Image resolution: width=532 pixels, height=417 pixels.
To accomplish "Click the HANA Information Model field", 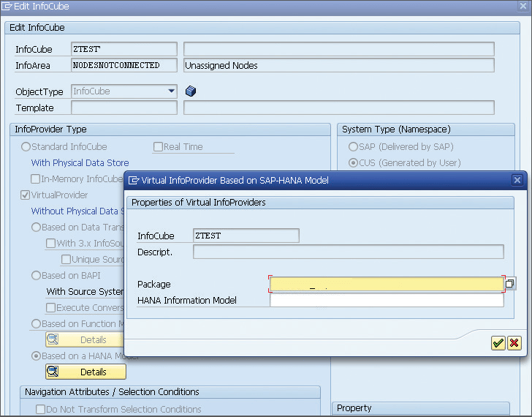I will pyautogui.click(x=386, y=301).
